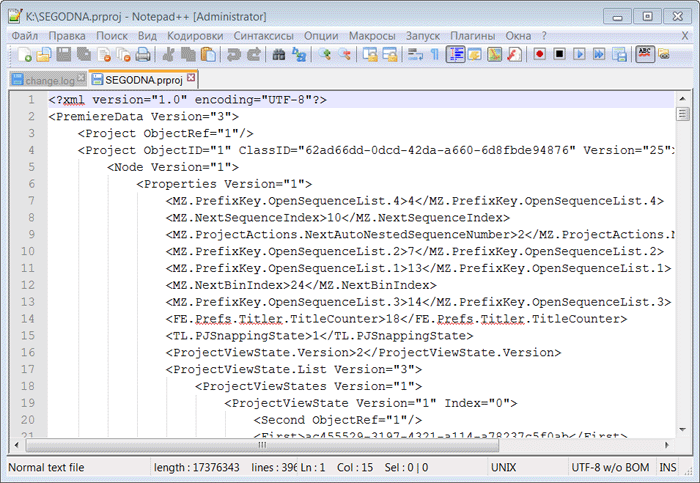Click the Save icon in toolbar
Screen dimensions: 700x483
[63, 54]
